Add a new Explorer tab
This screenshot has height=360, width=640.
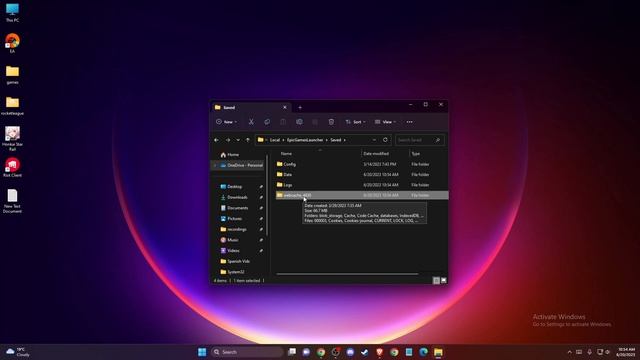click(300, 107)
